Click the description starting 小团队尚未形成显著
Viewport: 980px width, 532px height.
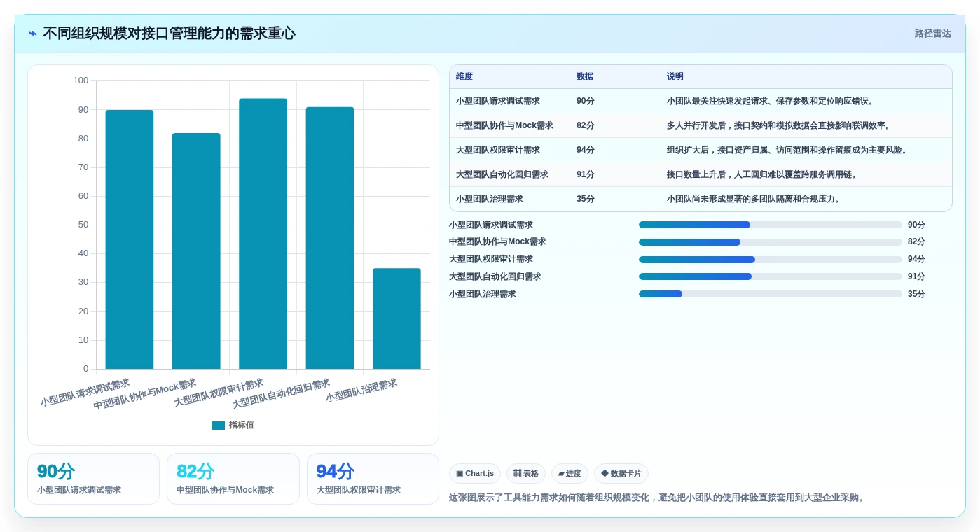(x=756, y=199)
